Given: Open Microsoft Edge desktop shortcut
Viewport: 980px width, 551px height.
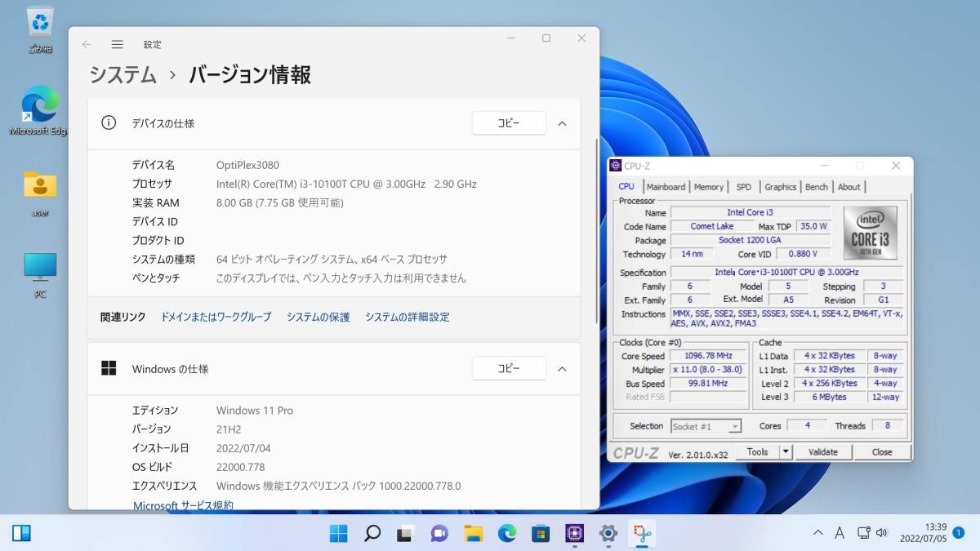Looking at the screenshot, I should pos(39,110).
